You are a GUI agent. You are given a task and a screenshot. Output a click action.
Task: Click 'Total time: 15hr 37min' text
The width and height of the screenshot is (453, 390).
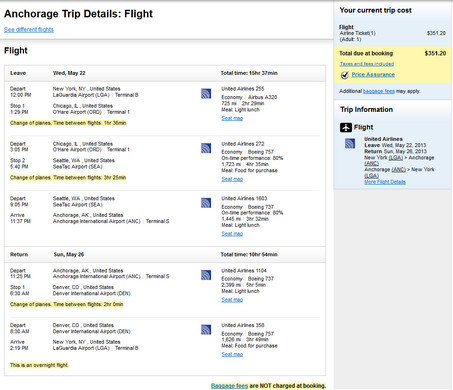coord(249,73)
